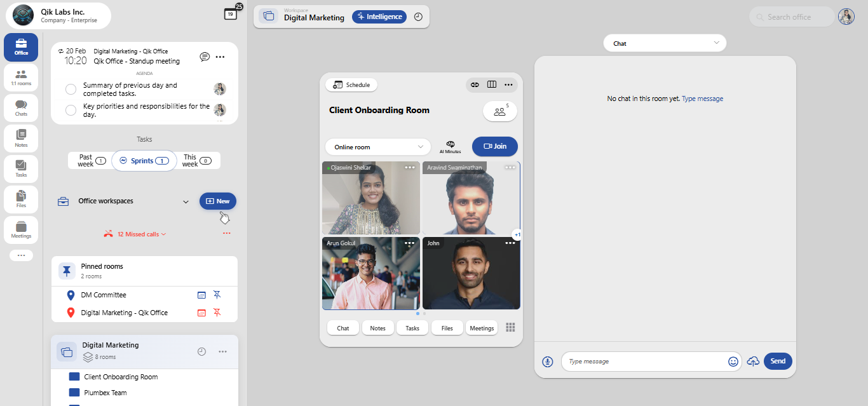Open the Notes sidebar icon
This screenshot has height=406, width=868.
click(21, 139)
